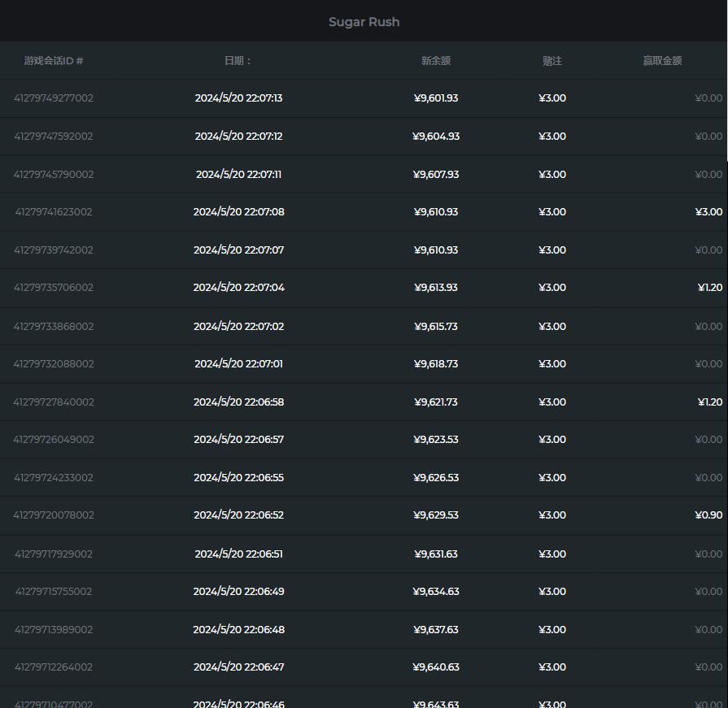Screen dimensions: 728x708
Task: Select the date 2024/5/20 22:06:47
Action: click(238, 667)
